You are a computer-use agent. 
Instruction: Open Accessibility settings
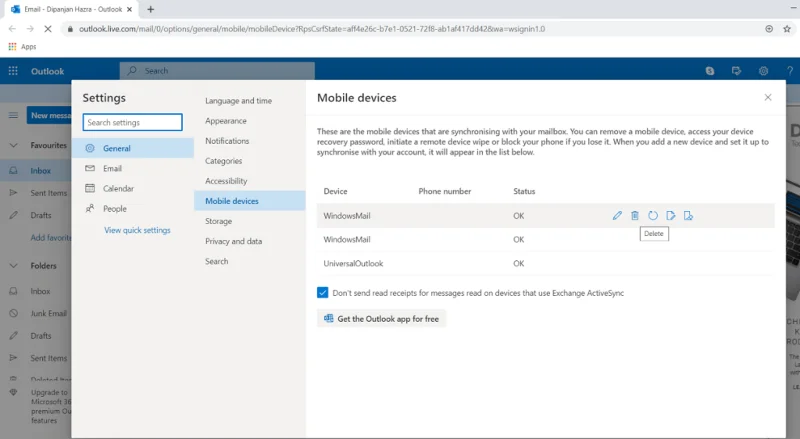(226, 181)
